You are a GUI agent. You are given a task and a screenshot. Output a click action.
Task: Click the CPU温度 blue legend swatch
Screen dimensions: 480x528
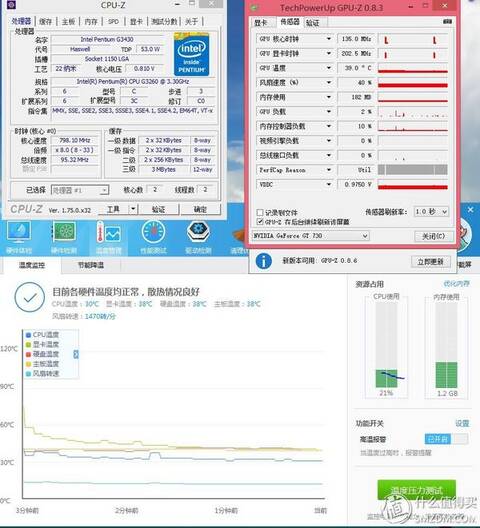(x=28, y=335)
